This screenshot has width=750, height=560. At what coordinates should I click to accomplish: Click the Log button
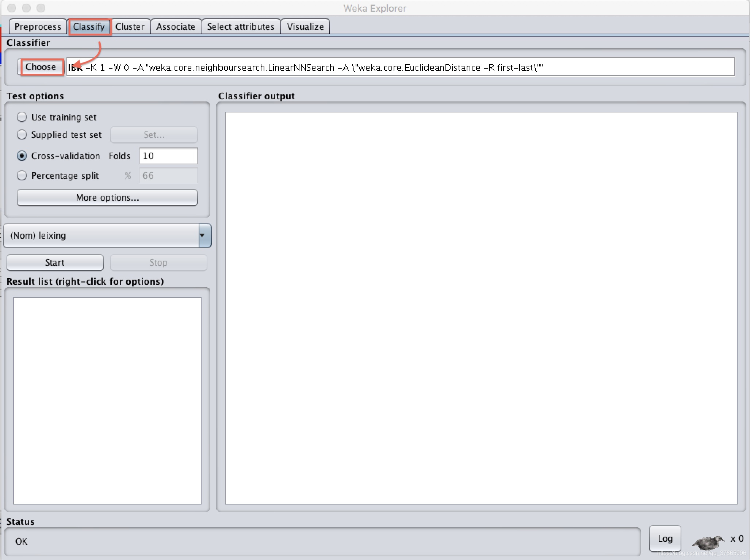pos(665,538)
